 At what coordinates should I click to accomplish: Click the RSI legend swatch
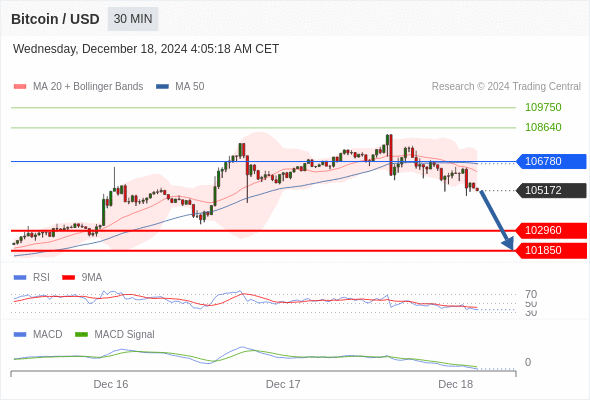tap(20, 278)
